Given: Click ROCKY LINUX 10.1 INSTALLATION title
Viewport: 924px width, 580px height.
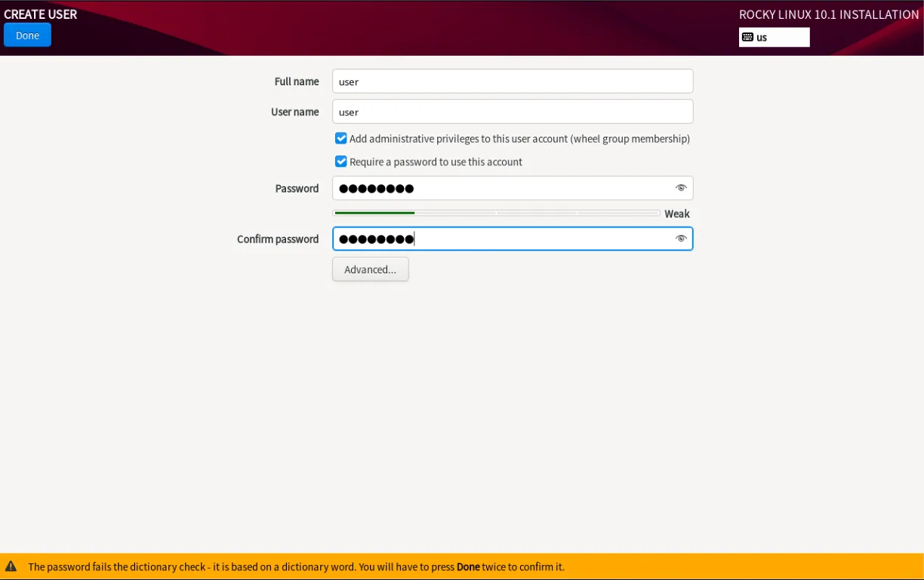Looking at the screenshot, I should (x=829, y=14).
